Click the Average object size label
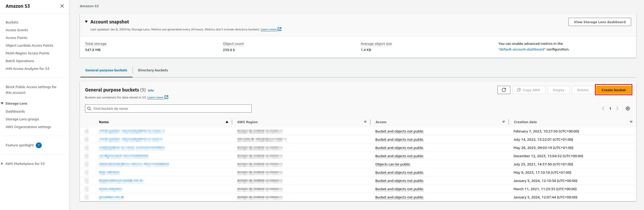The width and height of the screenshot is (644, 210). (376, 44)
